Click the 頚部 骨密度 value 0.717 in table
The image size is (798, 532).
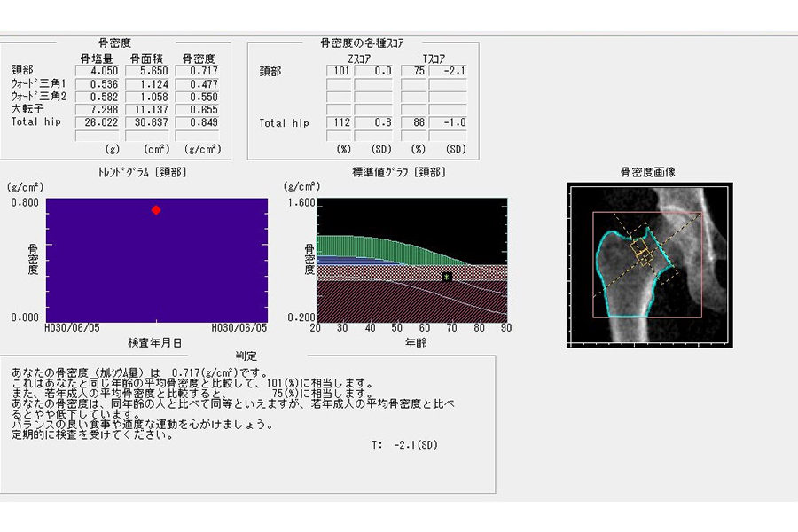[197, 71]
